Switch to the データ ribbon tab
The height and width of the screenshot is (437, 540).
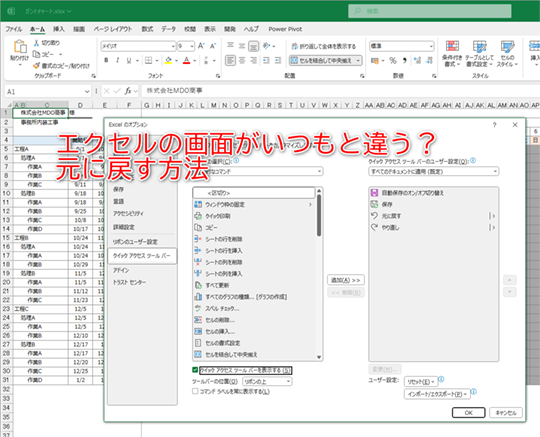168,29
